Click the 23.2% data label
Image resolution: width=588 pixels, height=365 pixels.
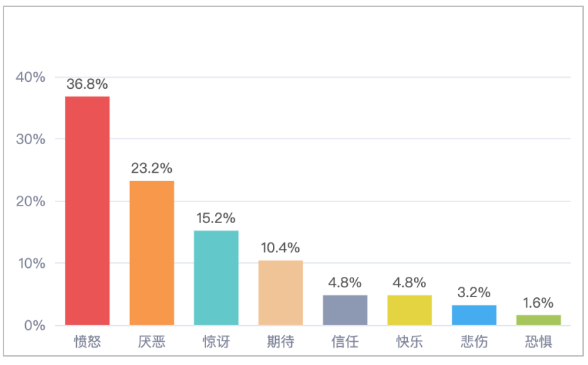coord(152,169)
